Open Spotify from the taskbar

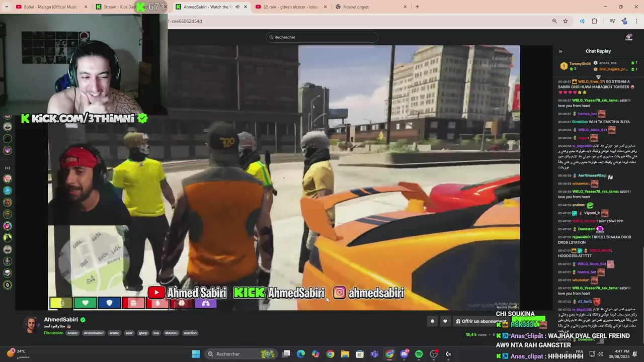point(419,354)
